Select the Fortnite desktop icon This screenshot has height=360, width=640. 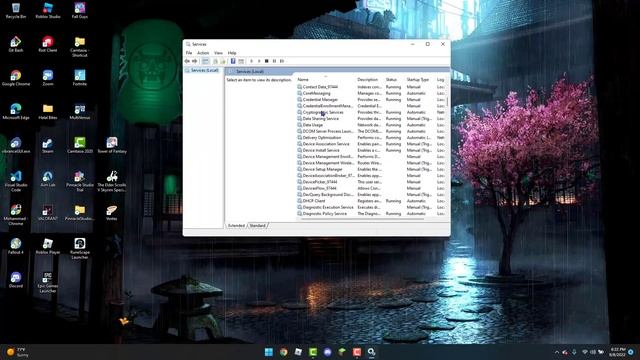(80, 78)
